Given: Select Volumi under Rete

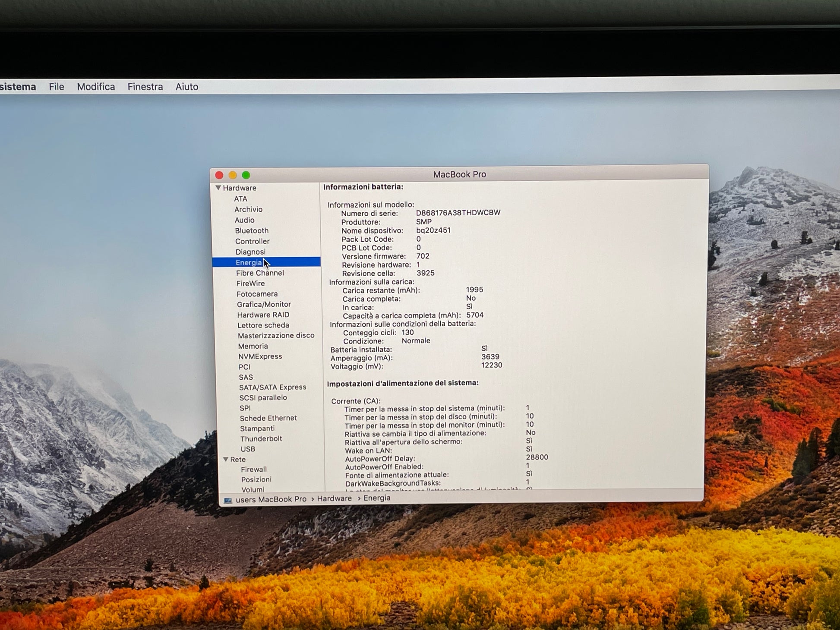Looking at the screenshot, I should [x=253, y=490].
